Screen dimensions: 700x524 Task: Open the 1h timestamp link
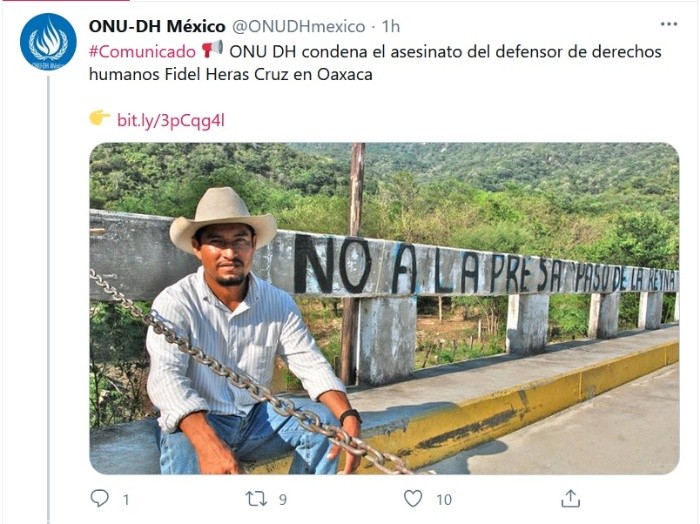[x=391, y=26]
